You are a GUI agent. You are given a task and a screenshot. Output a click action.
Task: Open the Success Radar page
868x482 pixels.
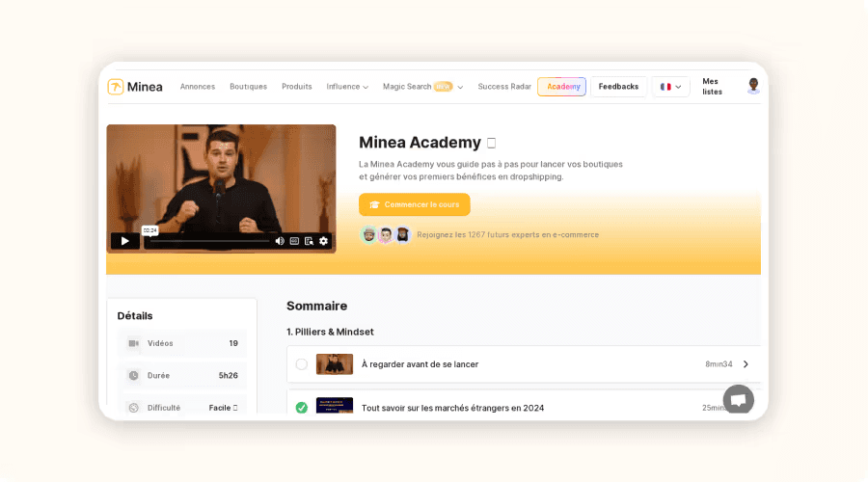pos(504,87)
